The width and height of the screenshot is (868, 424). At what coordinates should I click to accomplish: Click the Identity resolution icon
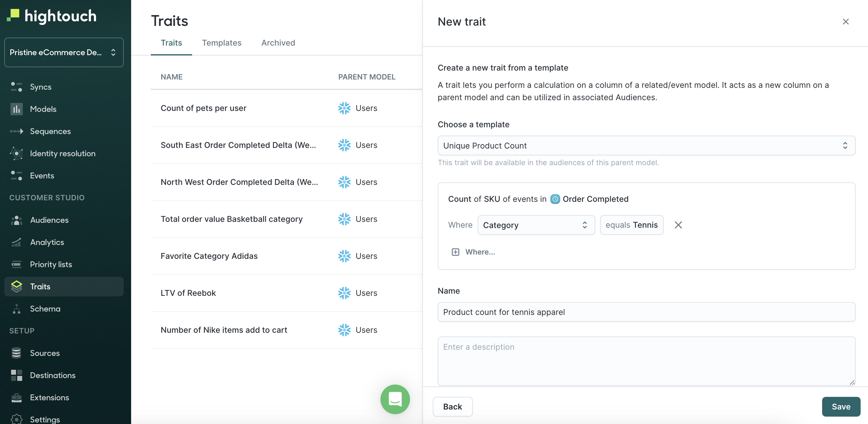[16, 153]
